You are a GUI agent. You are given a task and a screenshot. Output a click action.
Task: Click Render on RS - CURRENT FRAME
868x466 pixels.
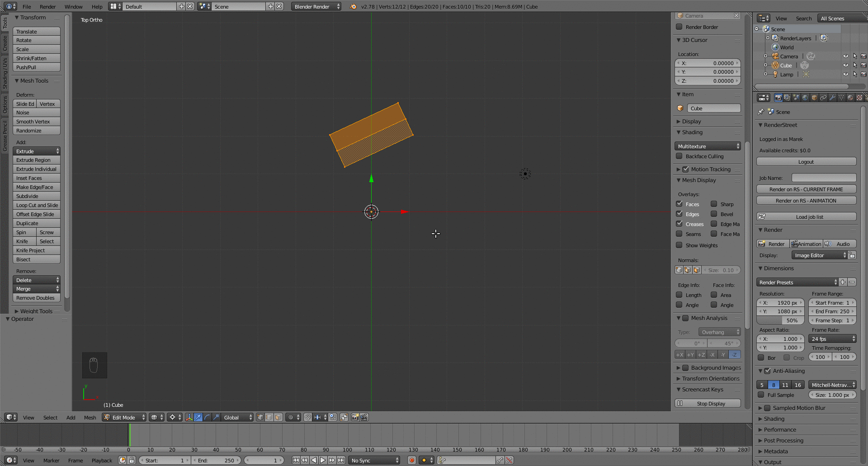806,189
